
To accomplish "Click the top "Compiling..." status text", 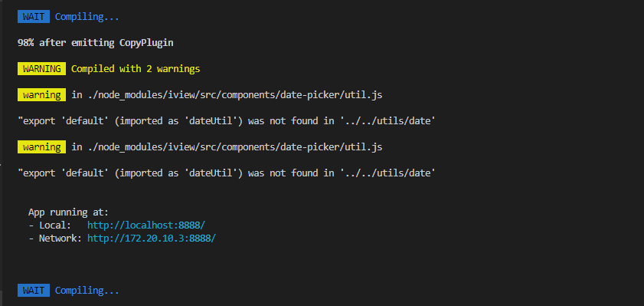I will point(87,17).
